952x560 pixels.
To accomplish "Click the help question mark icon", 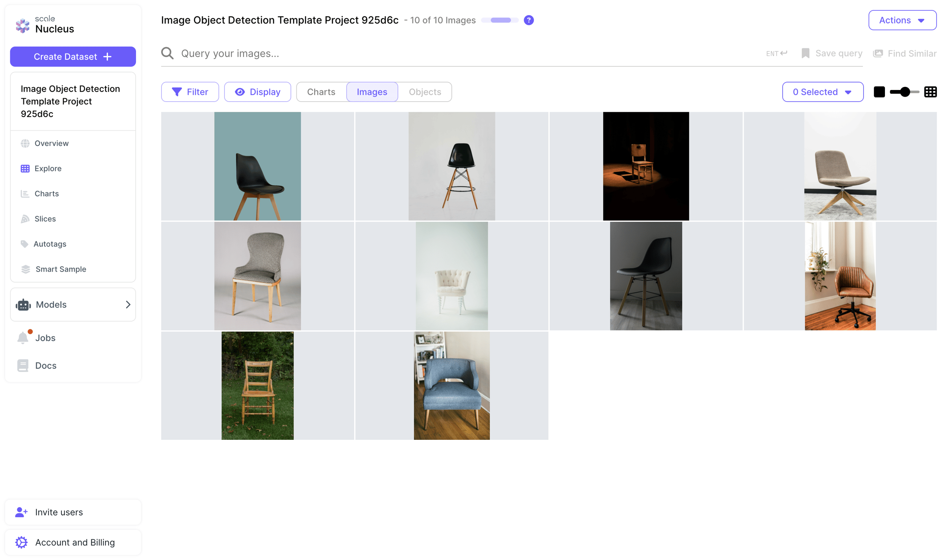I will coord(528,20).
